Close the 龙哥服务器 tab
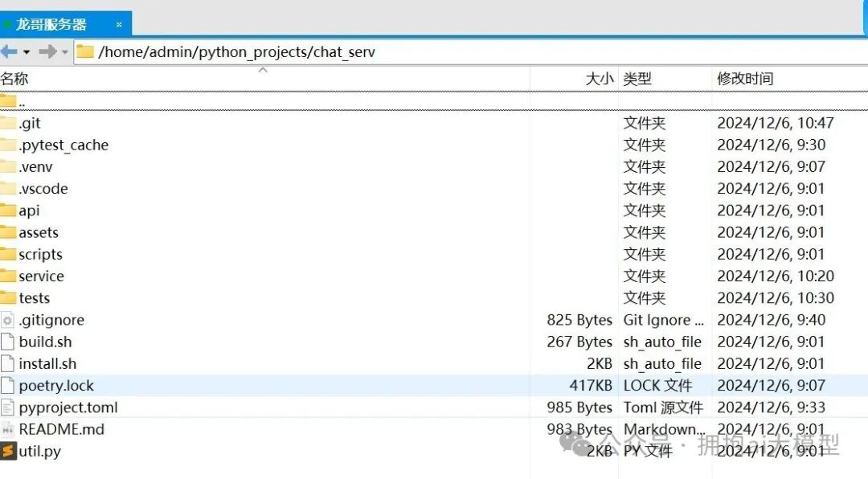868x479 pixels. (x=119, y=24)
